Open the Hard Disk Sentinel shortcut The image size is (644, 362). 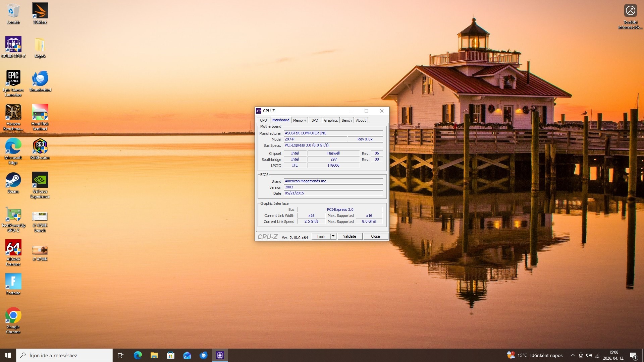[40, 112]
